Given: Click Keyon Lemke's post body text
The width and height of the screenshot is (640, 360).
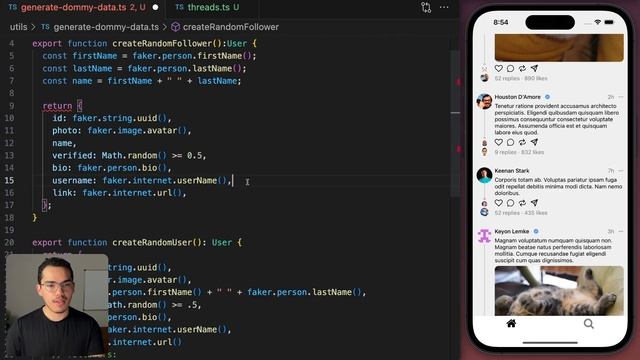Looking at the screenshot, I should pyautogui.click(x=553, y=250).
